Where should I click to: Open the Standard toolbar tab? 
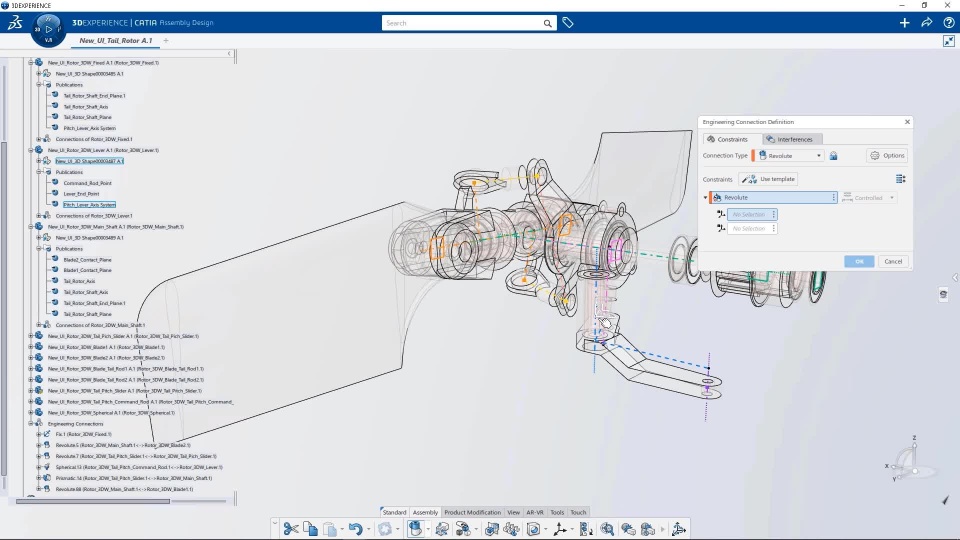pyautogui.click(x=394, y=512)
